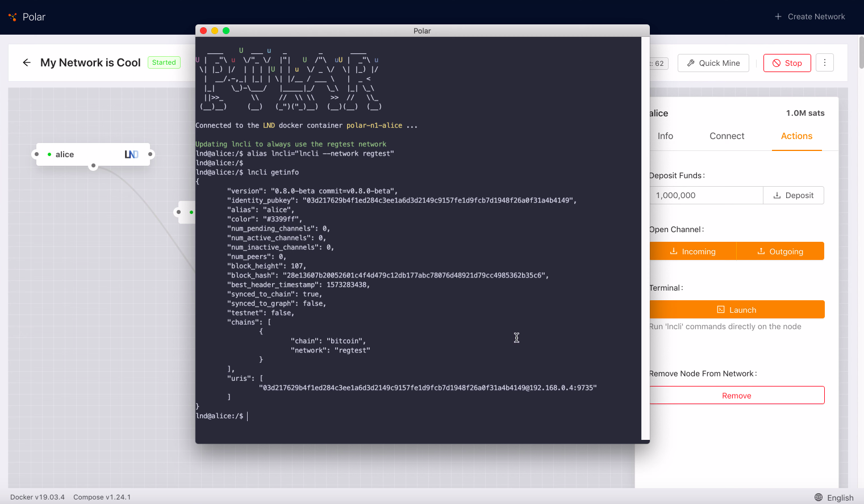
Task: Click the Docker v19.03.4 status text
Action: click(37, 497)
